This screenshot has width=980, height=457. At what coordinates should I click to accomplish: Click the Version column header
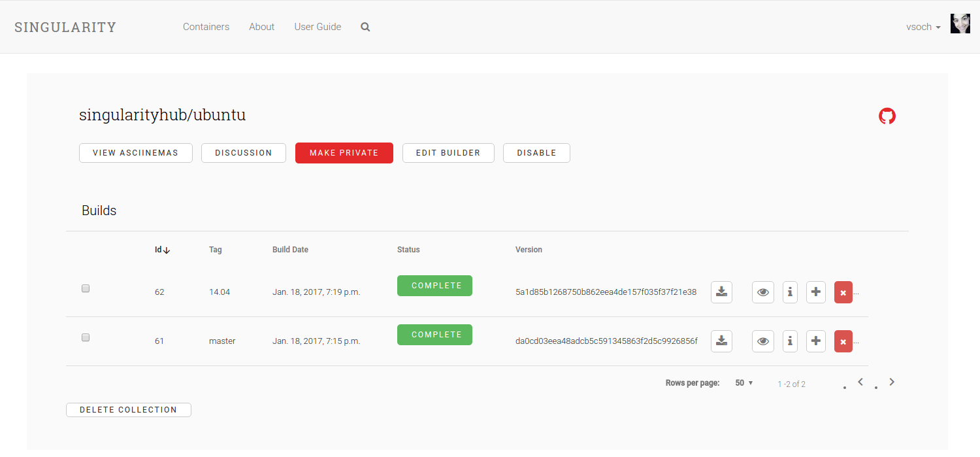529,250
